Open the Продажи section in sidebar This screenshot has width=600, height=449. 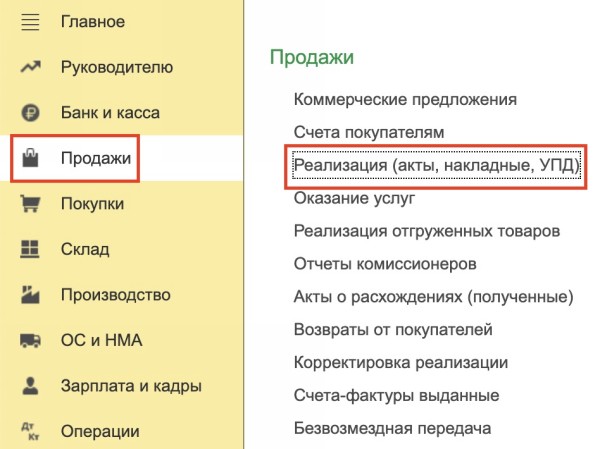click(96, 159)
